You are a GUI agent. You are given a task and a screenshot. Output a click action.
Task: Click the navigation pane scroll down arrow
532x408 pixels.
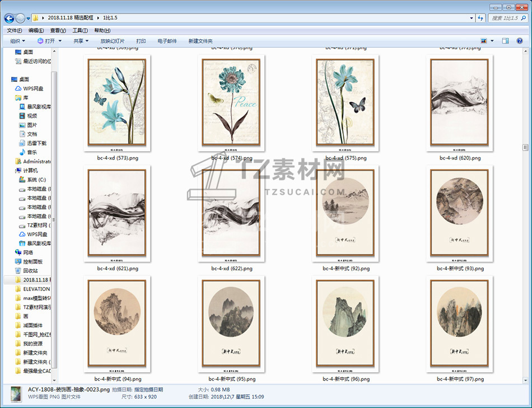click(x=54, y=380)
